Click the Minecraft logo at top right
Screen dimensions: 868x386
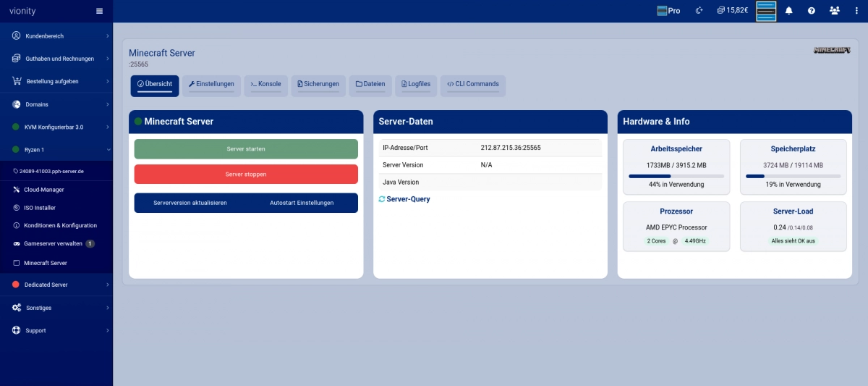point(832,51)
